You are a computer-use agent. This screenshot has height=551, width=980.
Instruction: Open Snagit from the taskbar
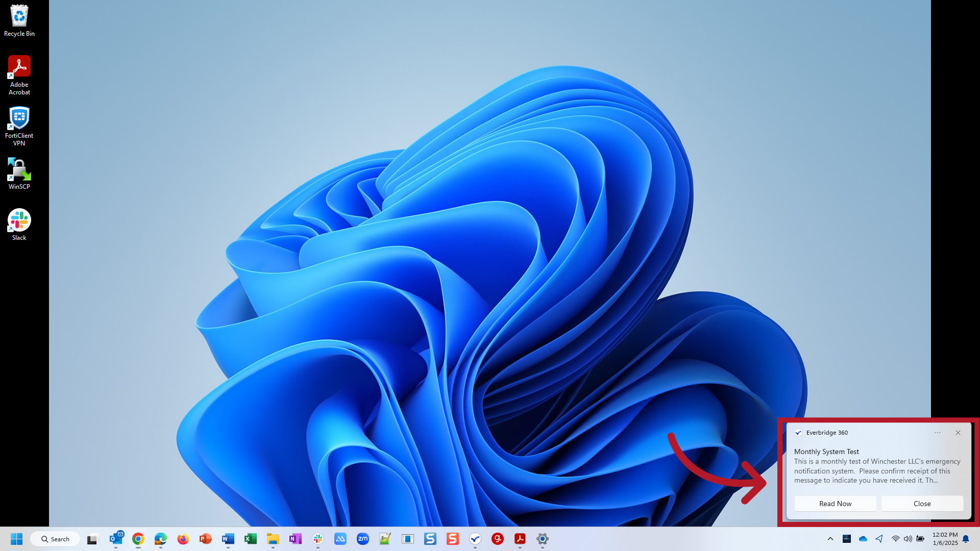[x=452, y=539]
